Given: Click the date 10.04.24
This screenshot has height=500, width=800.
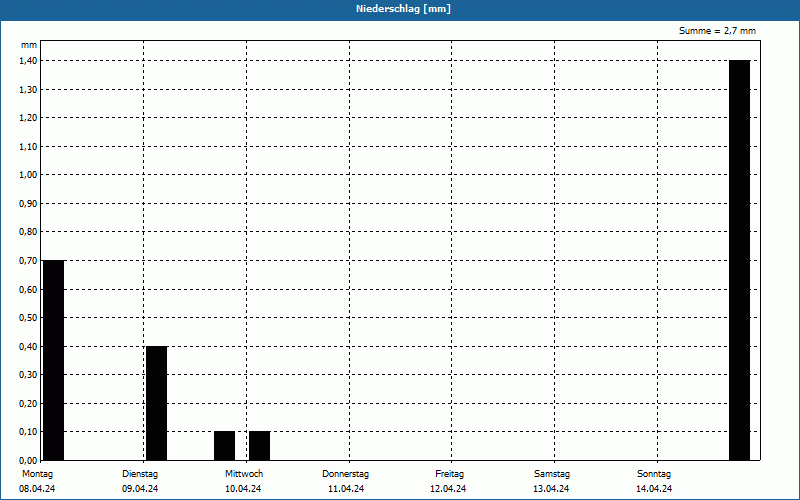Looking at the screenshot, I should point(243,489).
